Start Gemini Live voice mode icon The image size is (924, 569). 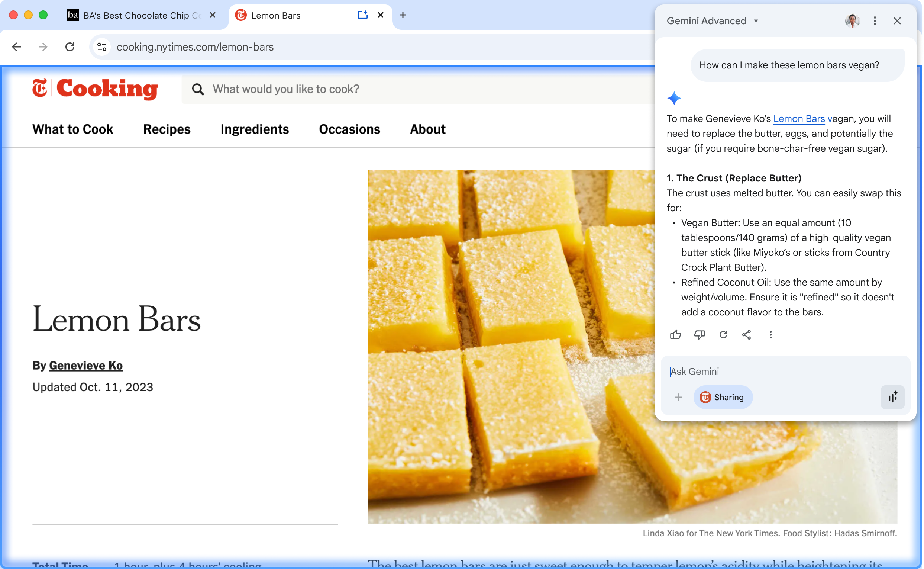pos(892,397)
